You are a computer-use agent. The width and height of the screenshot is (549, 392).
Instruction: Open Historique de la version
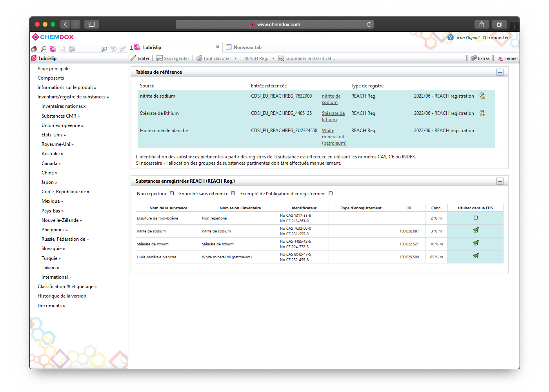pos(62,296)
